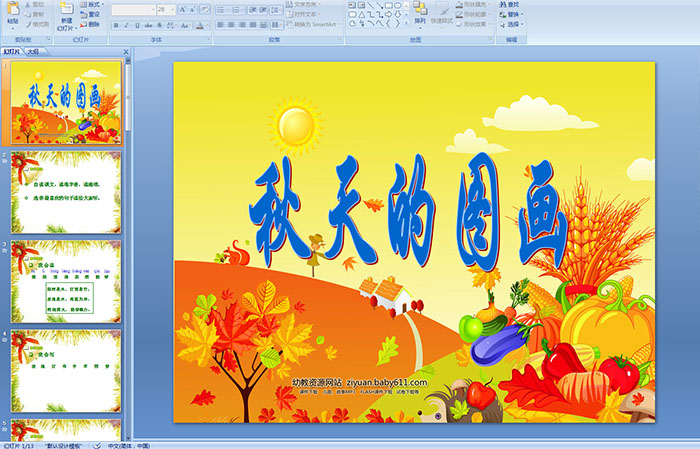Click the Cut (剪切) scissors icon
Viewport: 700px width, 449px height.
28,4
